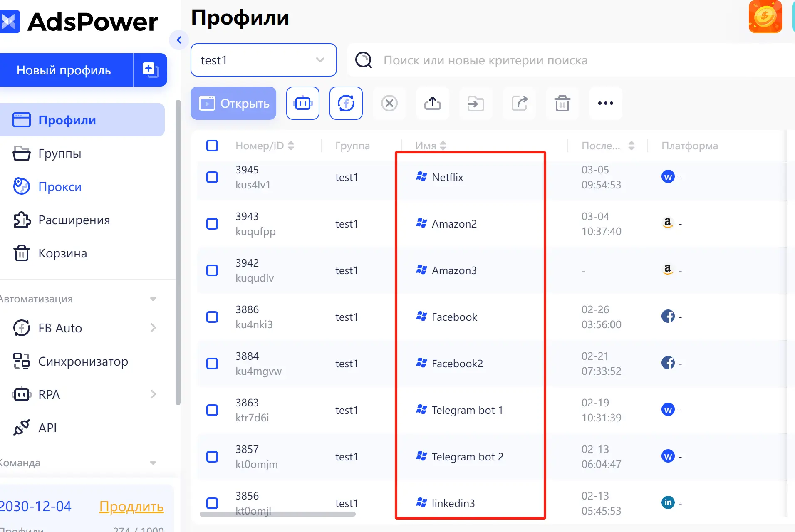The height and width of the screenshot is (532, 795).
Task: Click the upload export toolbar icon
Action: pos(433,103)
